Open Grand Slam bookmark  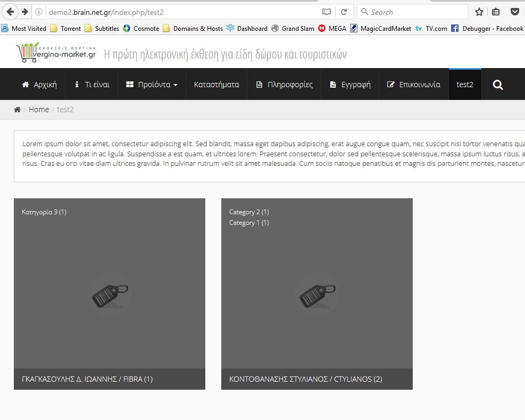pyautogui.click(x=293, y=29)
